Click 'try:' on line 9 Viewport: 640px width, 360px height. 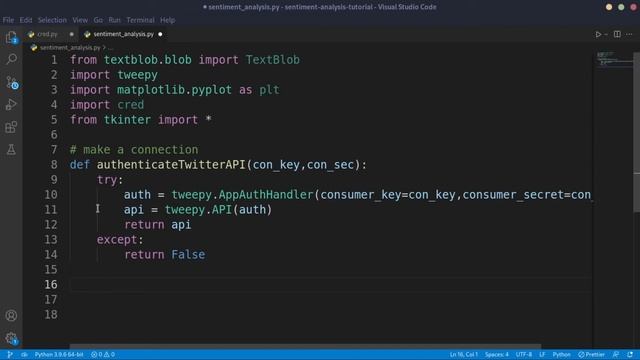pos(110,180)
